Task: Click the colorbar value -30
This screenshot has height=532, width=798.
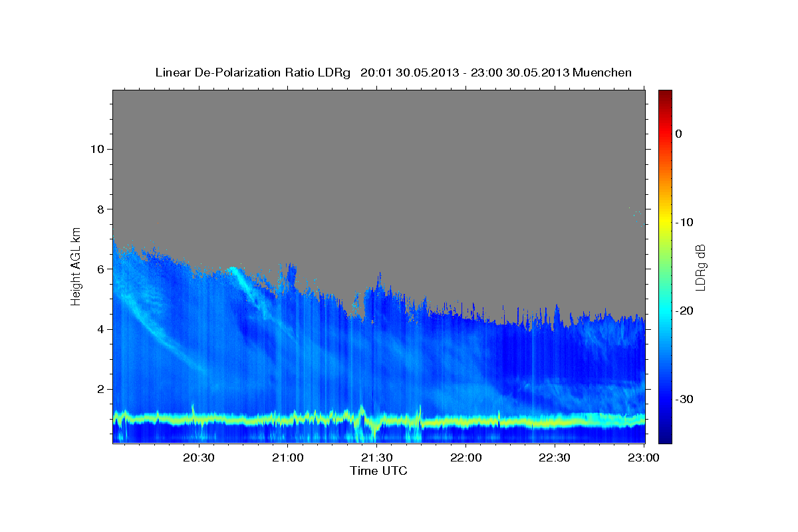Action: click(x=685, y=399)
